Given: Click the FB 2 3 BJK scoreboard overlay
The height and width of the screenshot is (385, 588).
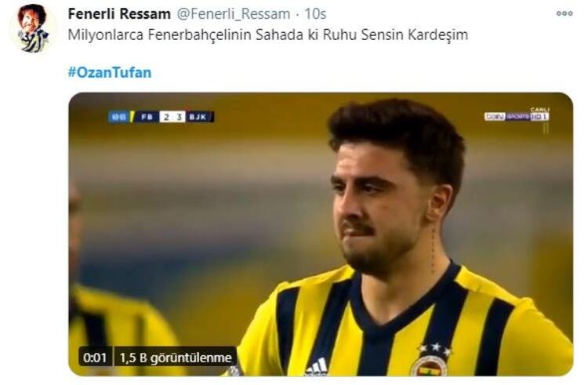Looking at the screenshot, I should click(162, 117).
